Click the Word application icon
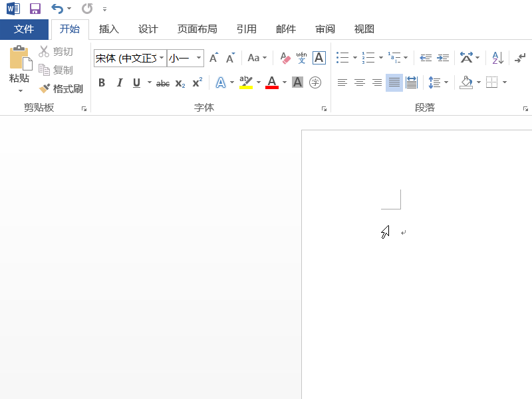Screen dimensions: 532x399 pyautogui.click(x=13, y=9)
